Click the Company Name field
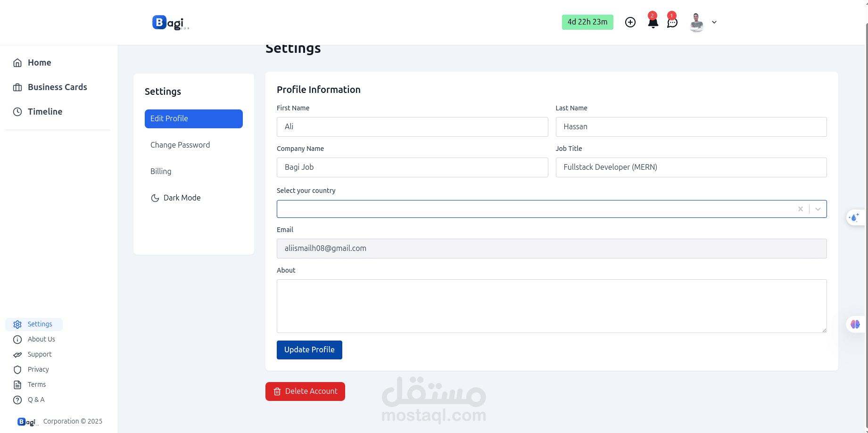This screenshot has width=868, height=433. [x=413, y=167]
